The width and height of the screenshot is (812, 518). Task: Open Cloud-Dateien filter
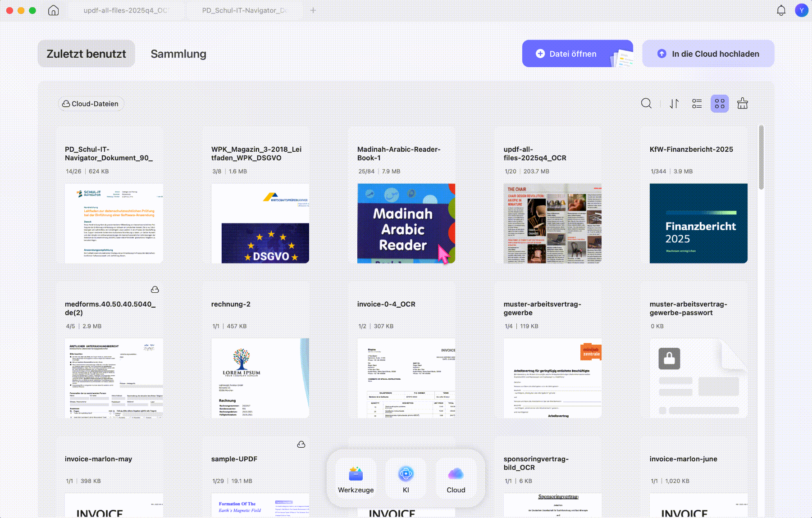91,104
